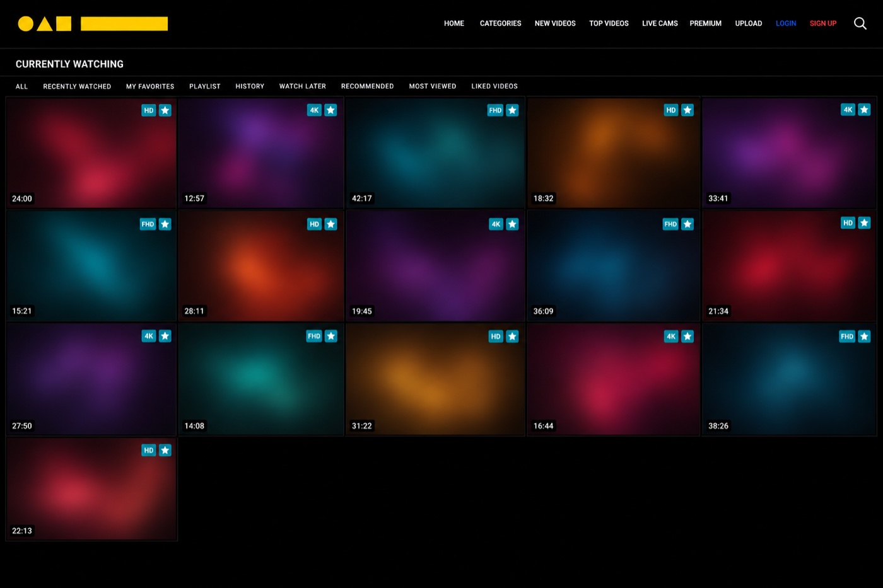Click star icon on the 18:32 video
Image resolution: width=883 pixels, height=588 pixels.
point(687,110)
